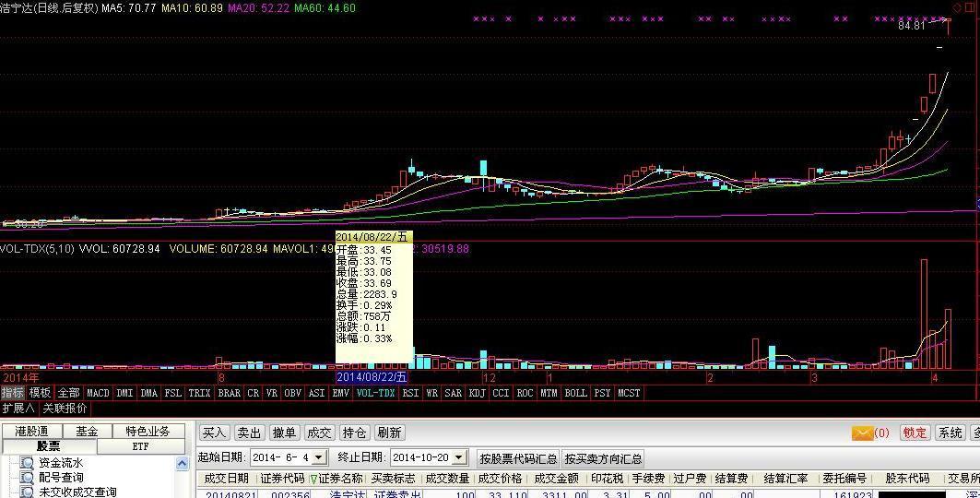
Task: Switch to the ETF tab
Action: 141,446
